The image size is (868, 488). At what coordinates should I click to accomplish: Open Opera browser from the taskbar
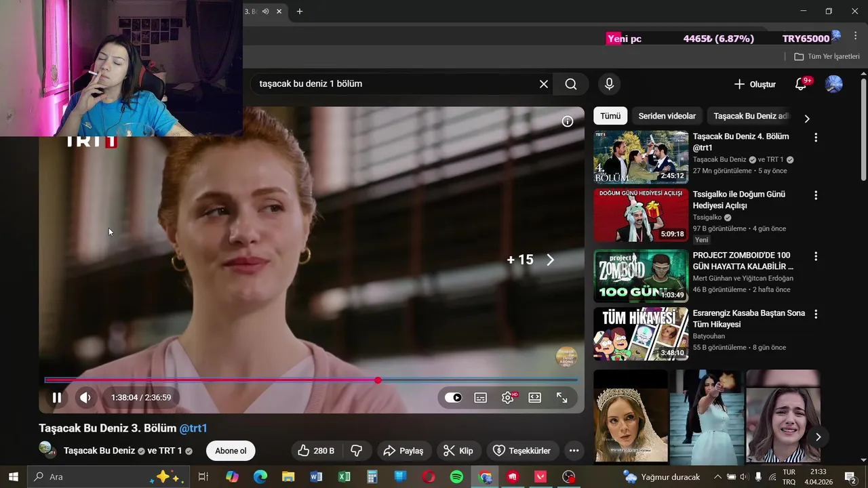429,477
